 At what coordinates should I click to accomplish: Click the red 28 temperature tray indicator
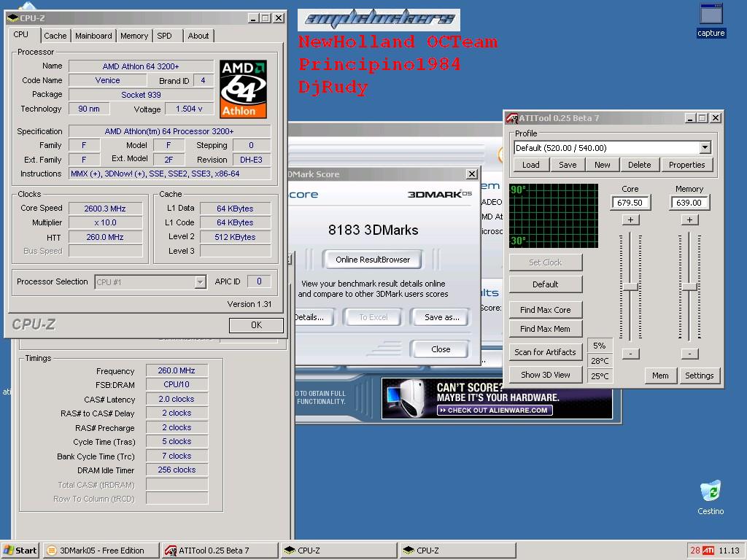tap(695, 551)
